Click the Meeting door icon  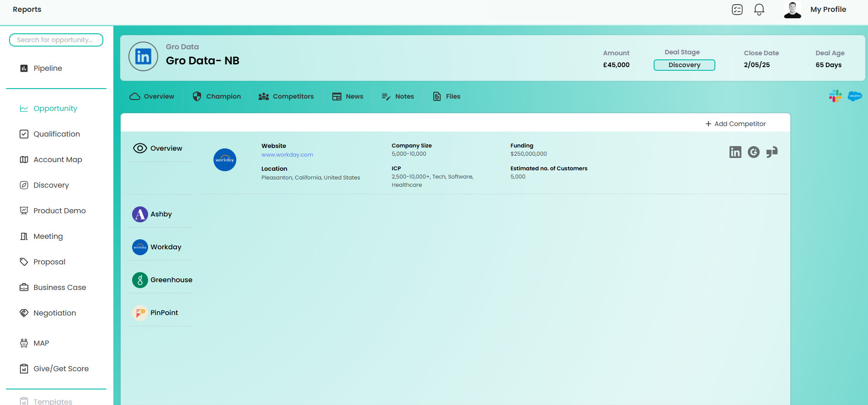click(24, 236)
